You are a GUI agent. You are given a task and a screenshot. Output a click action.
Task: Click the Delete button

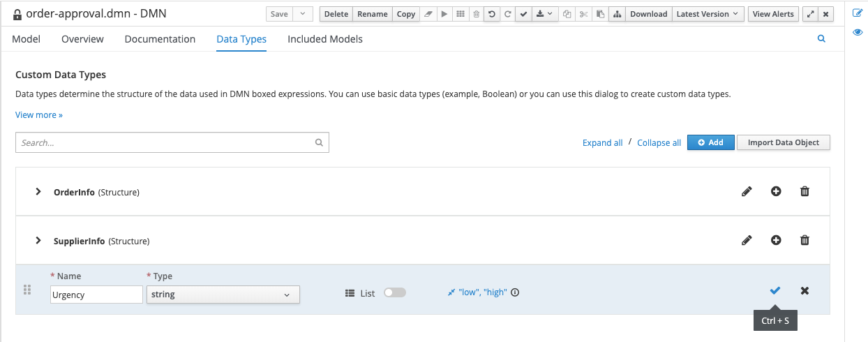(x=336, y=14)
